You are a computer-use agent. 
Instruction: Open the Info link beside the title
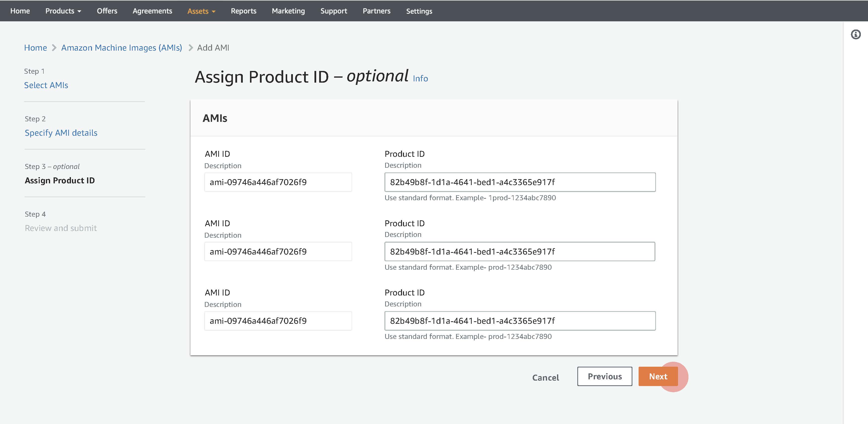pyautogui.click(x=420, y=79)
